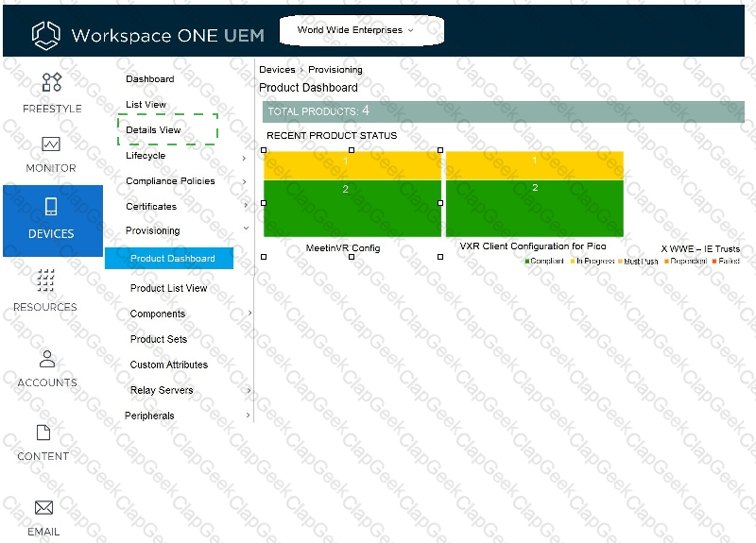Click yellow In Progress segment of MeetinVR chart

(352, 164)
